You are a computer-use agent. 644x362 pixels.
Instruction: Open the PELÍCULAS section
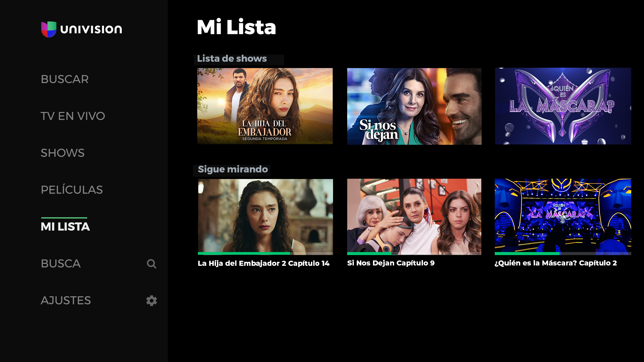coord(72,189)
